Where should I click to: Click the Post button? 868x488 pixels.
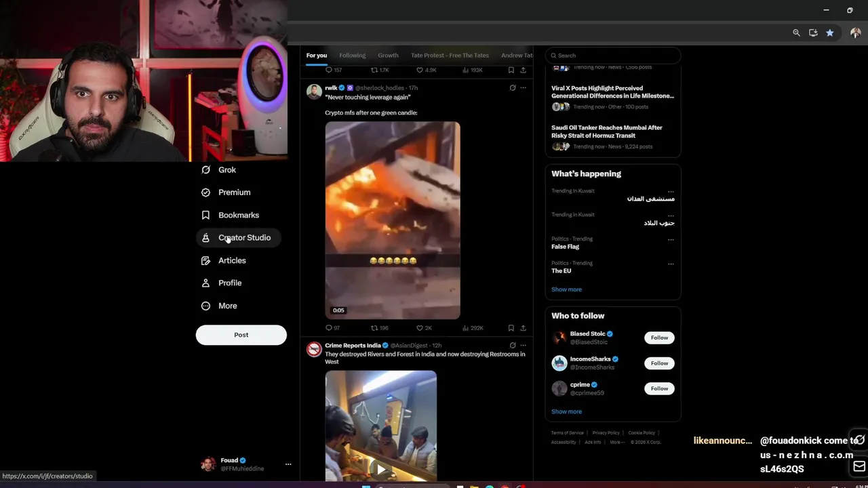[x=241, y=335]
